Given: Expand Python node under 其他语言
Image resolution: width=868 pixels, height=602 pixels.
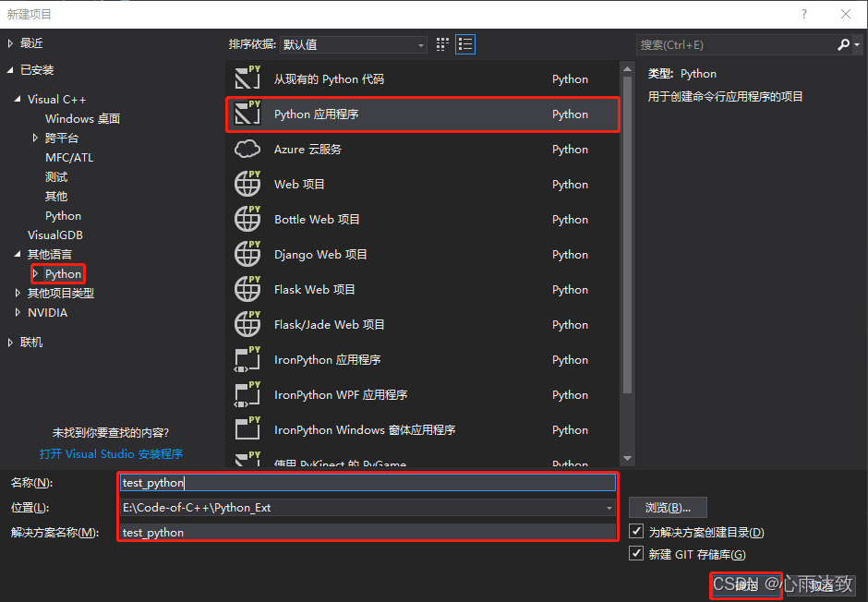Looking at the screenshot, I should tap(35, 273).
